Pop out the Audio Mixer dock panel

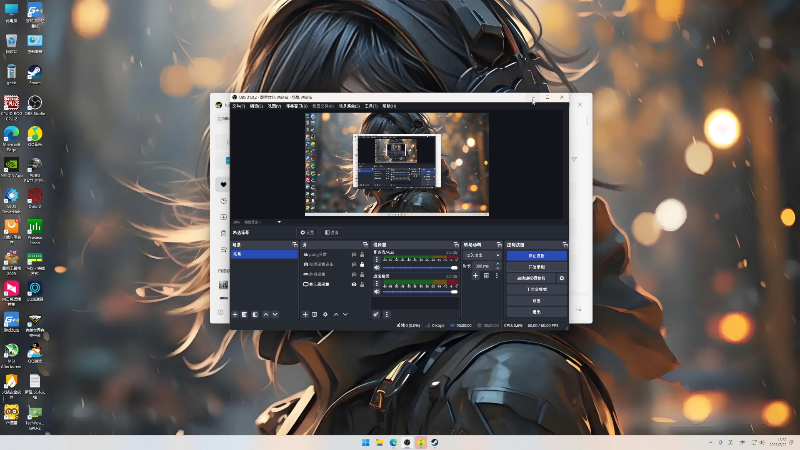click(x=456, y=245)
